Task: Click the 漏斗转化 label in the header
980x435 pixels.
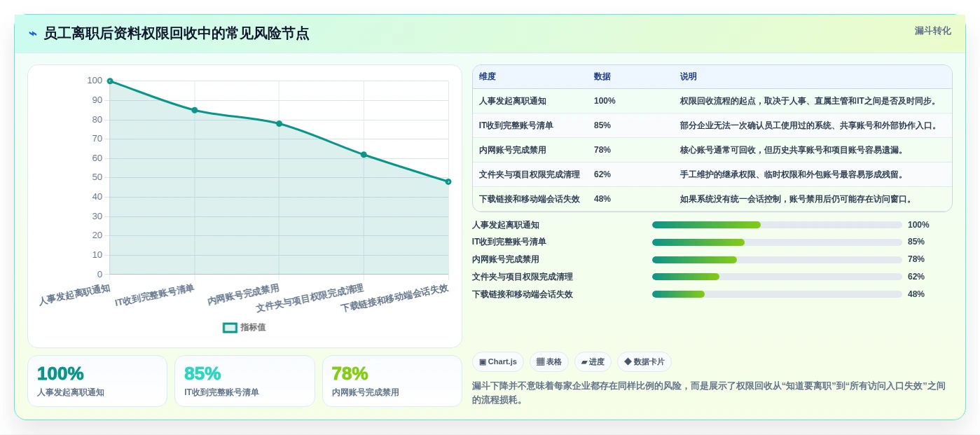Action: (x=932, y=31)
